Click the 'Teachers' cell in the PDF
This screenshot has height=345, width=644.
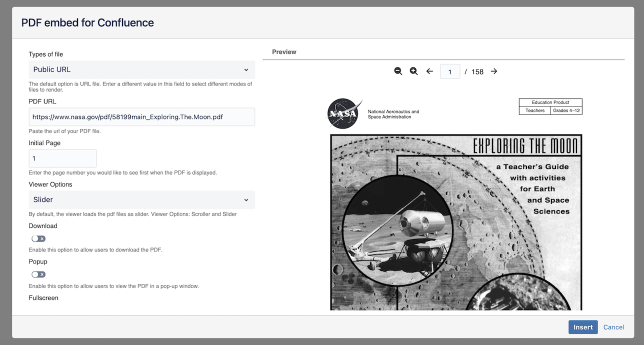tap(535, 110)
